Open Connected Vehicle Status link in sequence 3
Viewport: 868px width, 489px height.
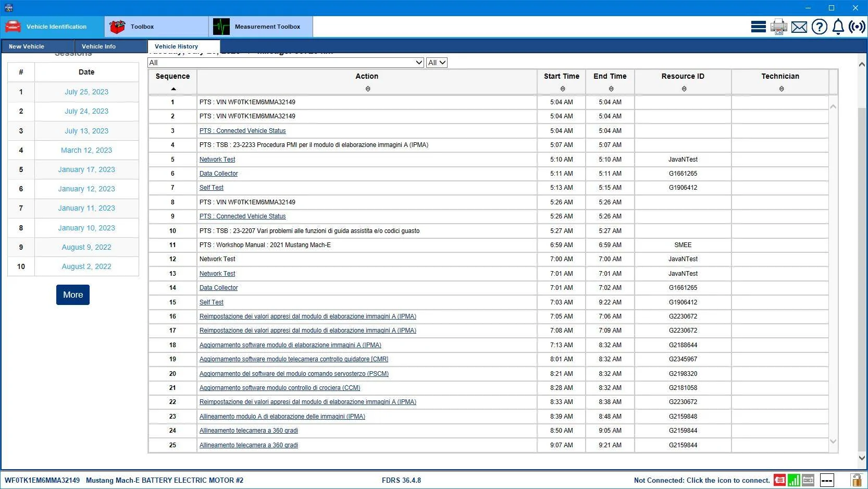pos(243,131)
